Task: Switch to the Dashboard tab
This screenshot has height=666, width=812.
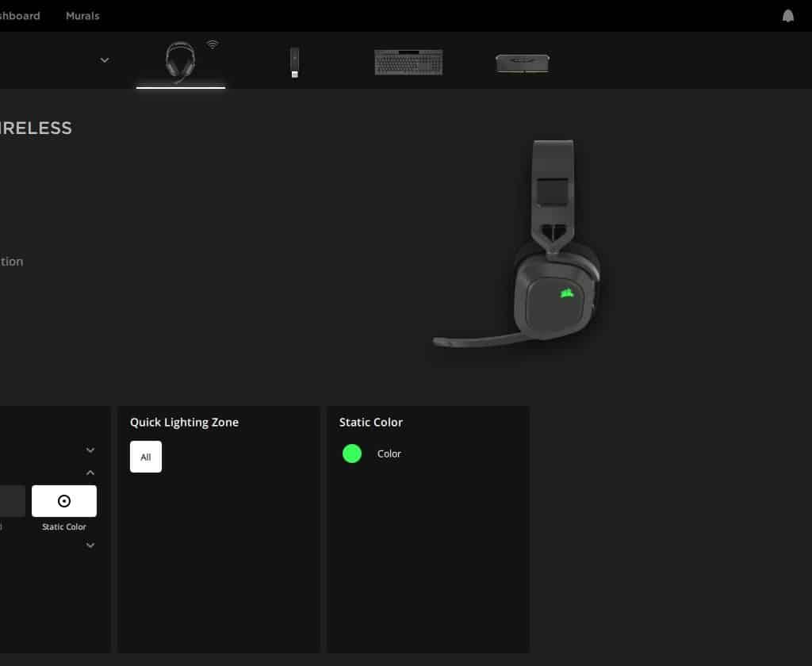Action: [19, 16]
